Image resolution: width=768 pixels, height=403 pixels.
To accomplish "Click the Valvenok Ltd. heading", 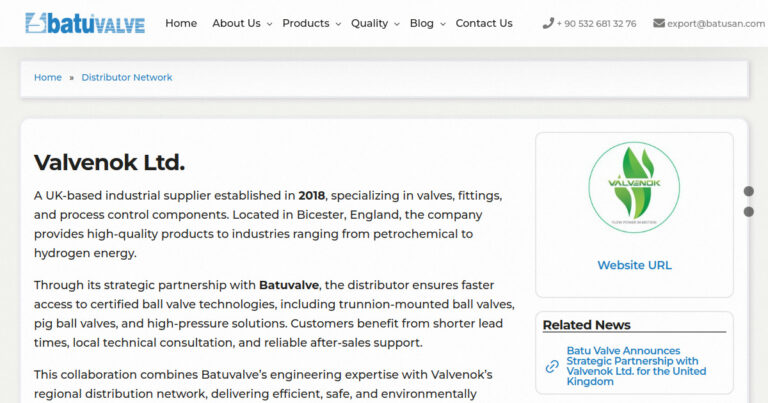I will click(x=109, y=163).
